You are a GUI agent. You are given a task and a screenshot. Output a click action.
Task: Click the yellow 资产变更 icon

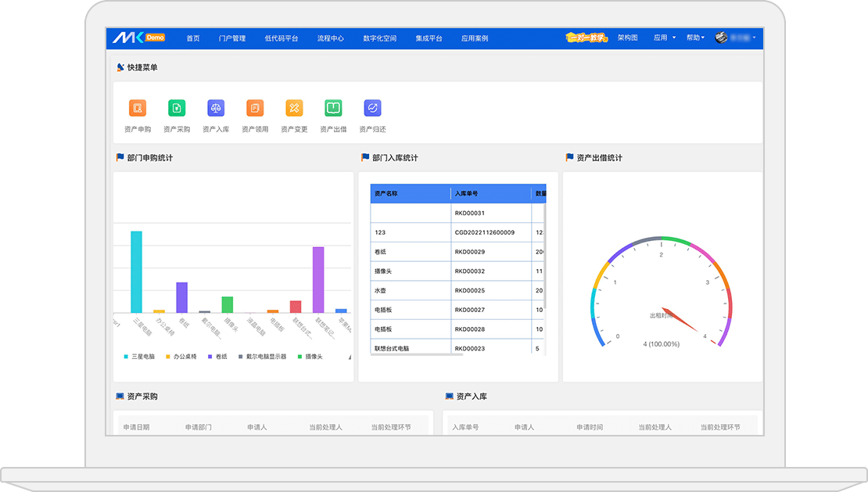[x=294, y=109]
